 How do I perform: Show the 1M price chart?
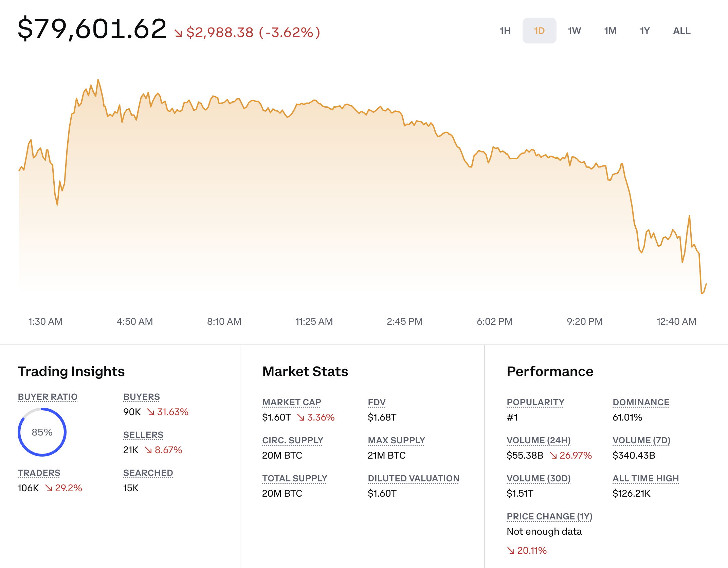point(610,31)
